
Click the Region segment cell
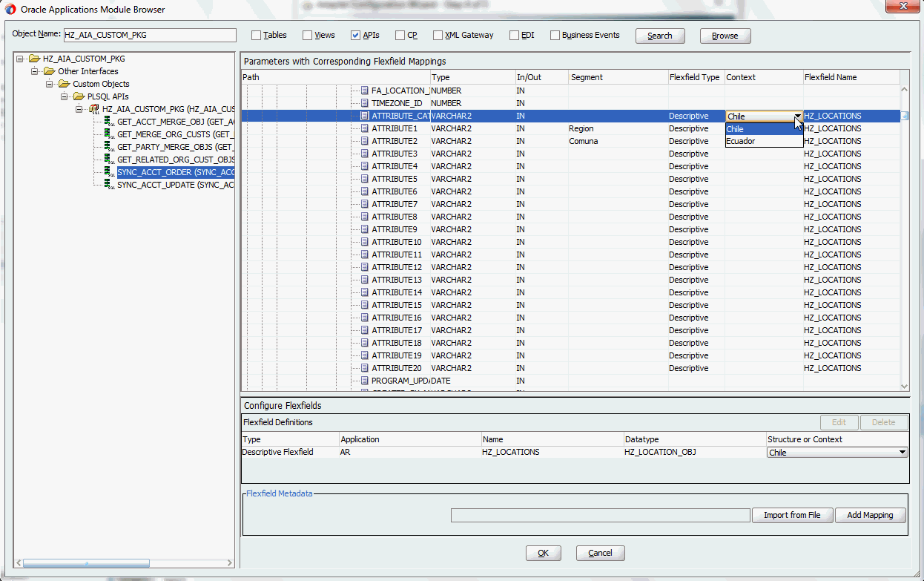tap(618, 128)
